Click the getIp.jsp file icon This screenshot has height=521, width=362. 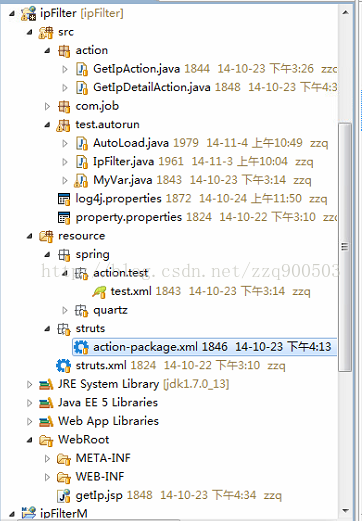pyautogui.click(x=64, y=496)
